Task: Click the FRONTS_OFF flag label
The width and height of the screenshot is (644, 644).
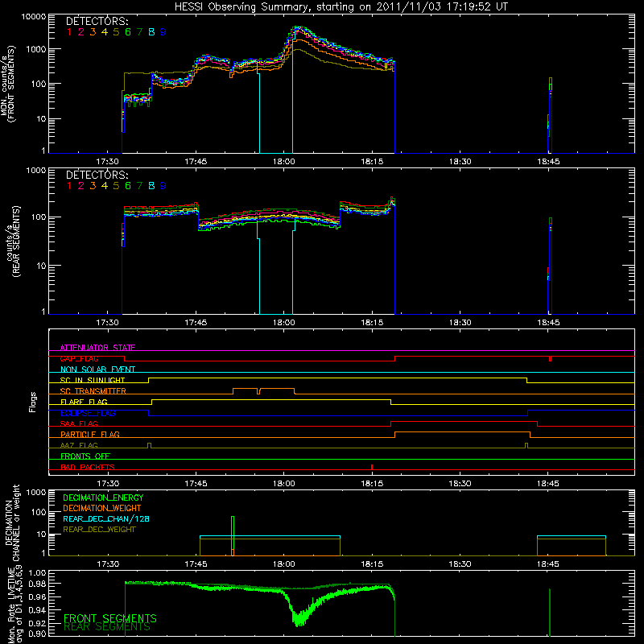Action: pyautogui.click(x=85, y=456)
